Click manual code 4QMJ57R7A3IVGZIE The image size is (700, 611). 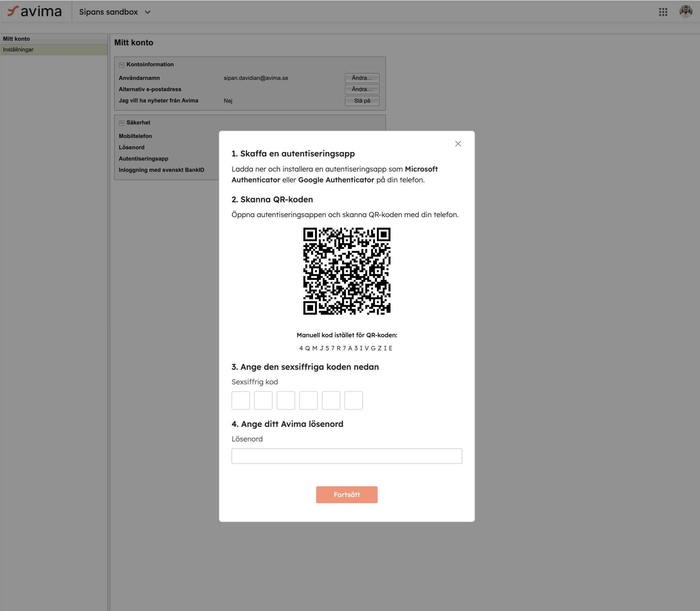(x=346, y=348)
